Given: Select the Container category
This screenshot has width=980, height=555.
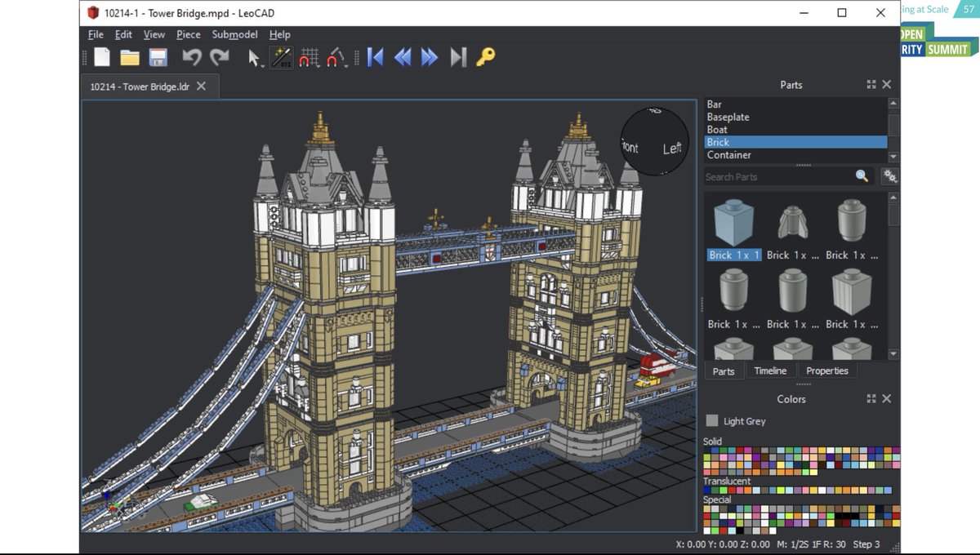Looking at the screenshot, I should pyautogui.click(x=795, y=155).
